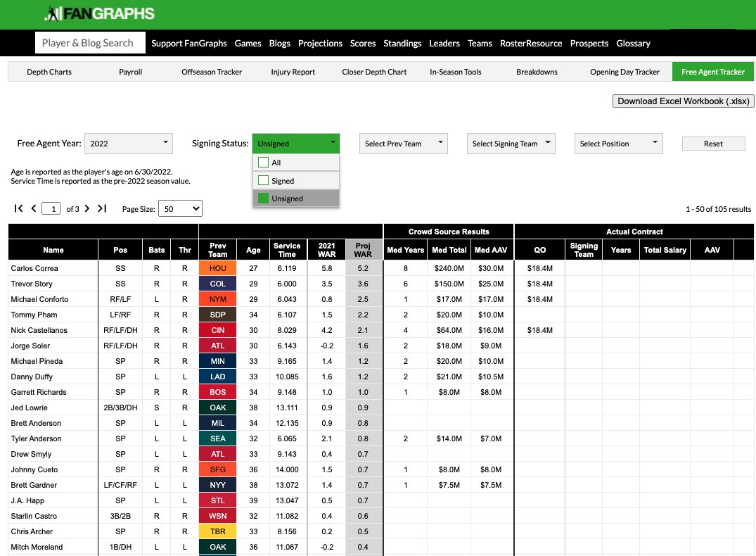Click the STL team badge
The image size is (756, 556).
(x=217, y=500)
